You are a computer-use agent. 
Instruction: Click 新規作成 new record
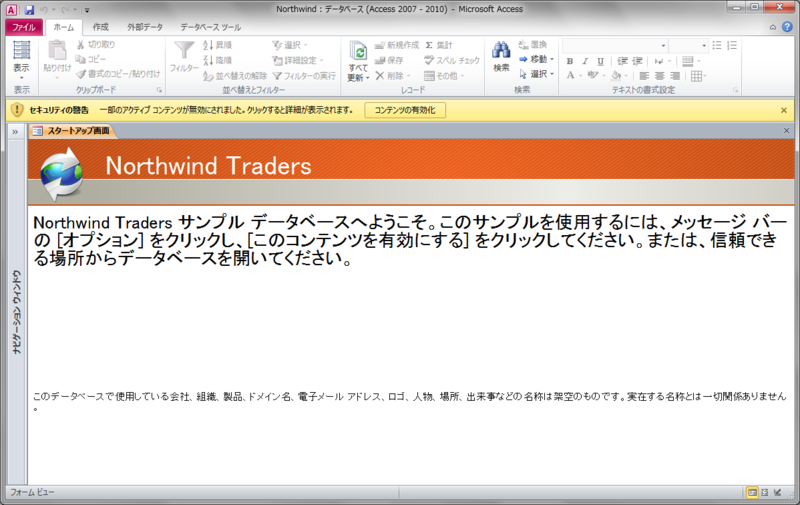pyautogui.click(x=396, y=45)
